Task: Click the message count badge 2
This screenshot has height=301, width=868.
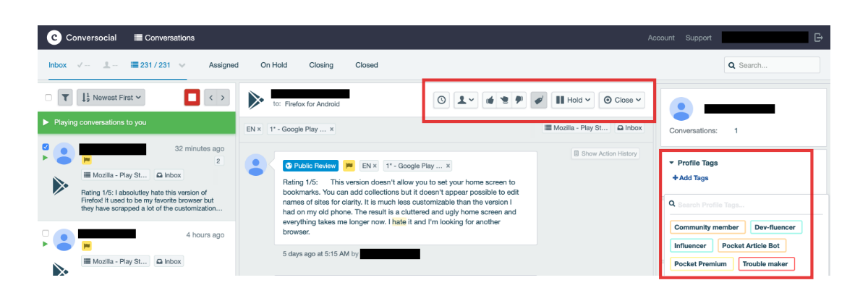Action: tap(218, 161)
